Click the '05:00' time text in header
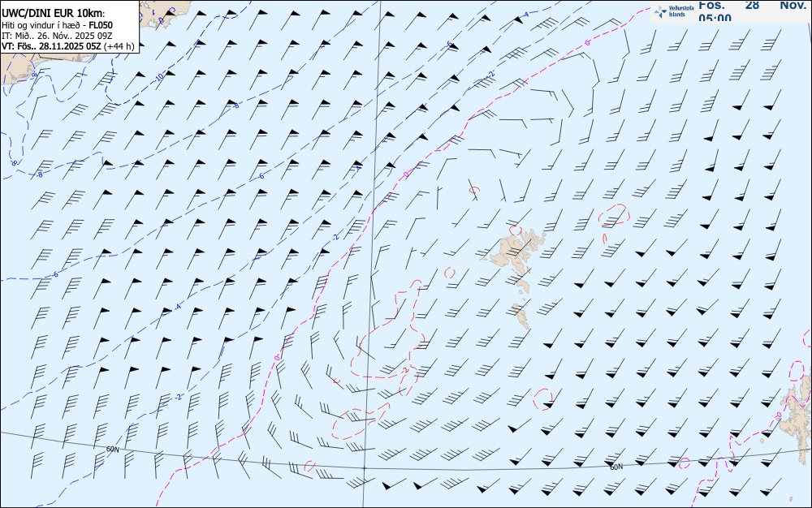812x508 pixels. click(715, 18)
